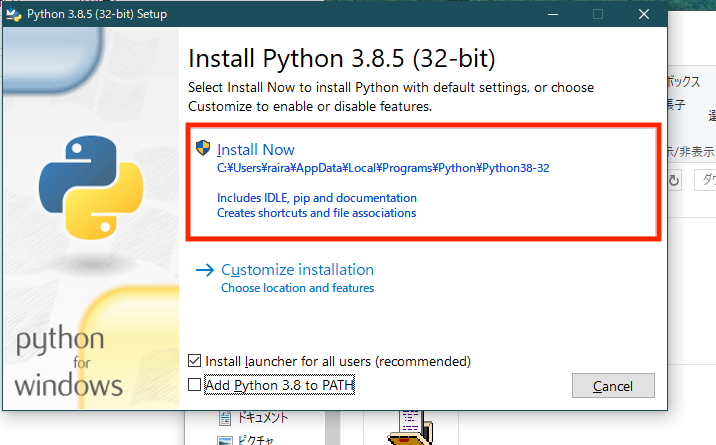Screen dimensions: 716x445
Task: Enable Add Python 3.8 to PATH checkbox
Action: [x=195, y=385]
